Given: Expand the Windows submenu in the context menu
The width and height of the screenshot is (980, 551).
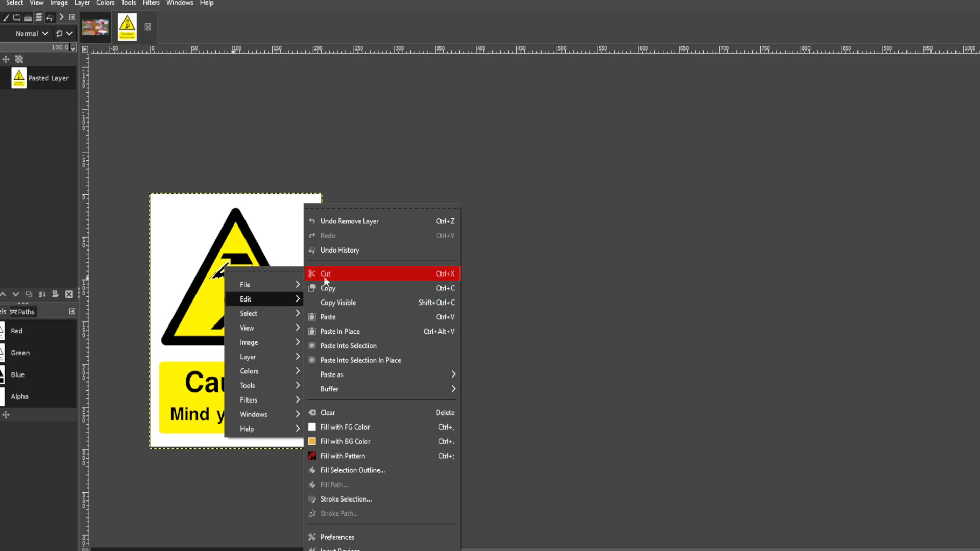Looking at the screenshot, I should 264,414.
